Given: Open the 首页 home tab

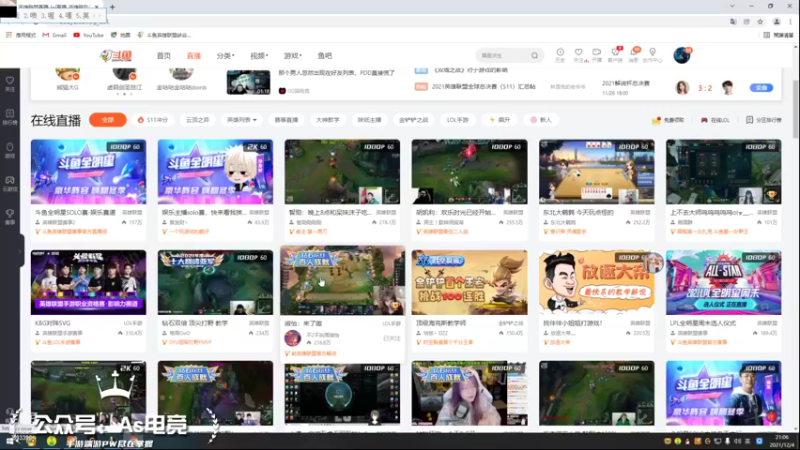Looking at the screenshot, I should point(164,56).
